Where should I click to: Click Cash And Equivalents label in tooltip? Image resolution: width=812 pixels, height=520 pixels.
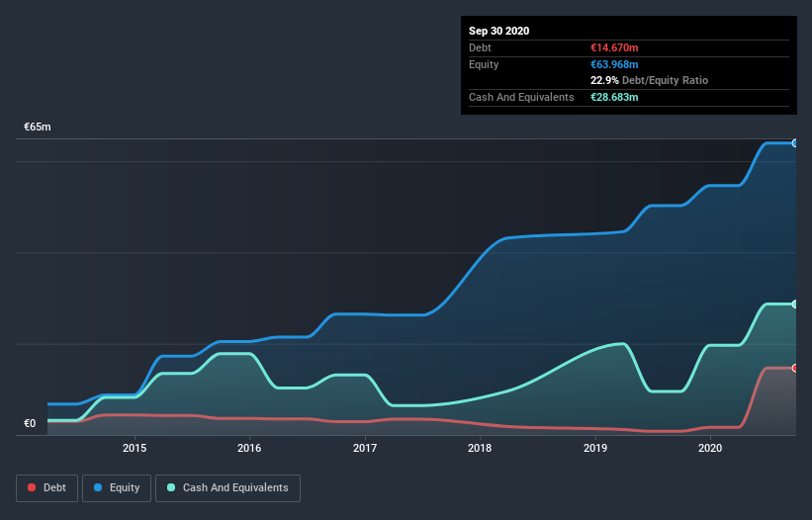(521, 97)
